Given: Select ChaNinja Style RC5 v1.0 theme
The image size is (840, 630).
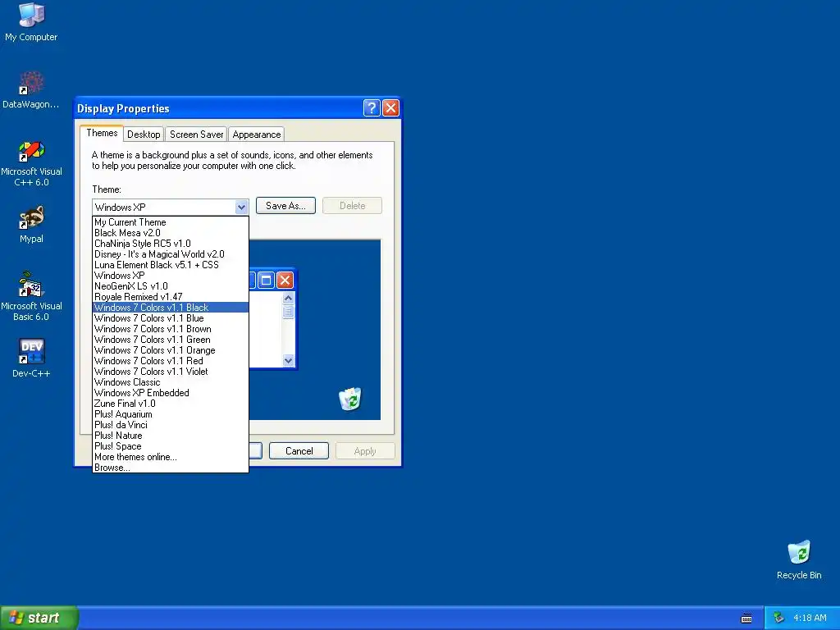Looking at the screenshot, I should pos(171,243).
